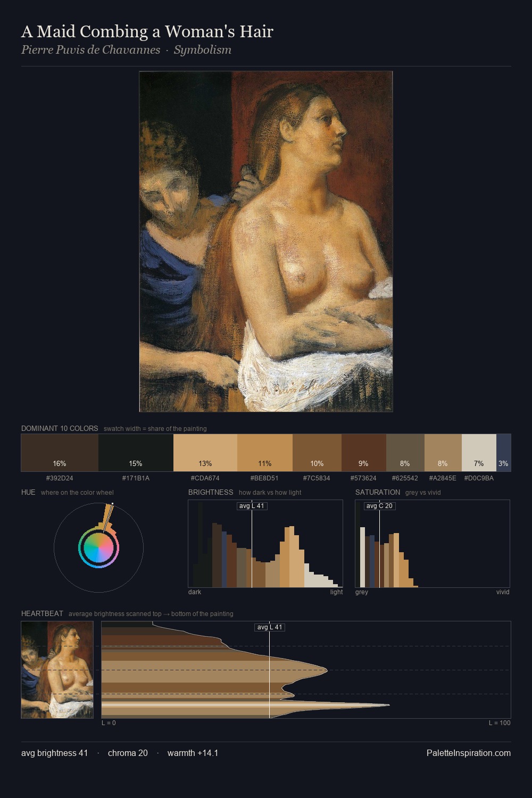
Task: Click the 'vivid' axis label under saturation
Action: [503, 592]
